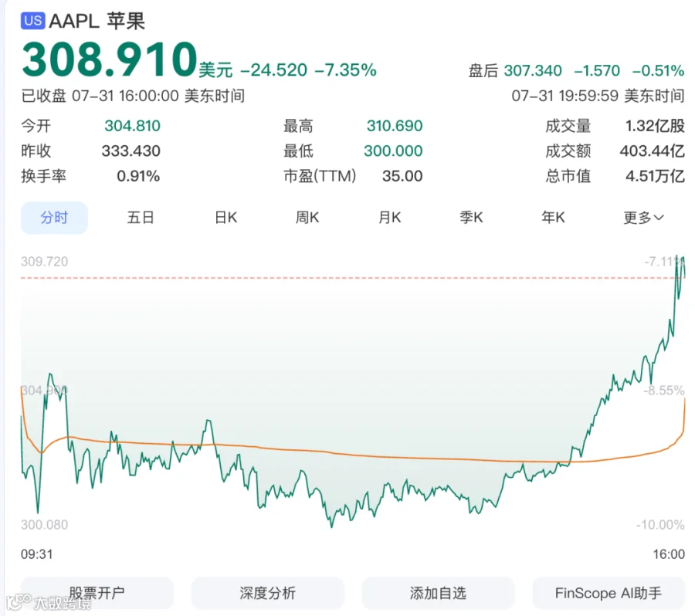Click the closing timestamp 07-31 16:00:00
The image size is (695, 616).
125,96
